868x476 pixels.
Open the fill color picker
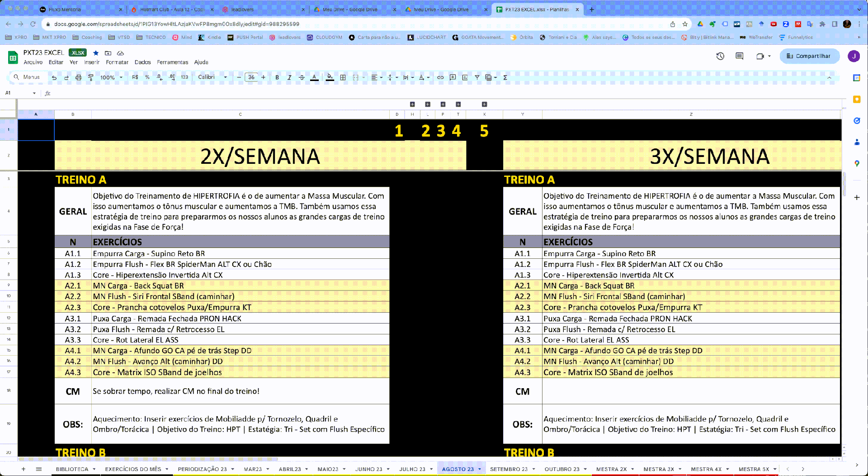pos(330,77)
